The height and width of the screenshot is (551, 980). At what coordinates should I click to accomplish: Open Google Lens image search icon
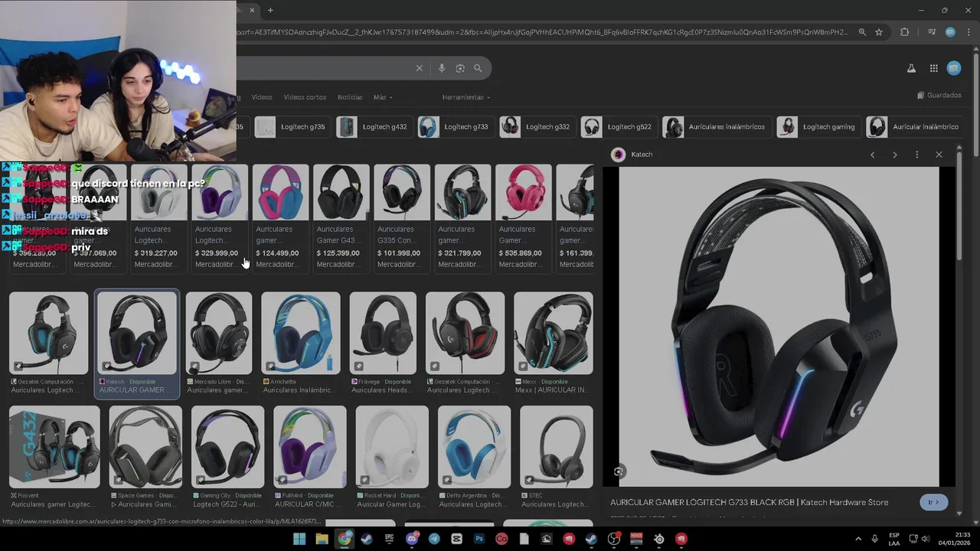coord(460,68)
